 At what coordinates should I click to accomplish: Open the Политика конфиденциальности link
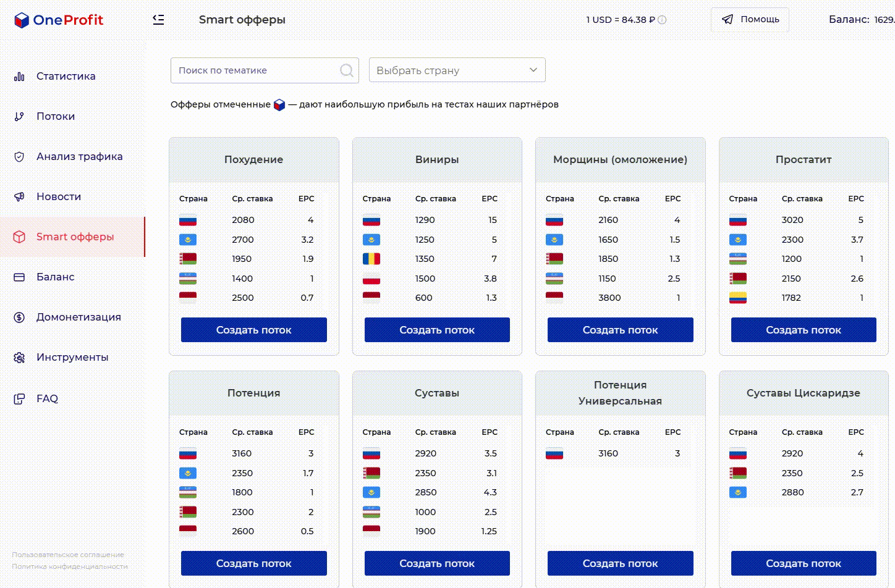(70, 566)
